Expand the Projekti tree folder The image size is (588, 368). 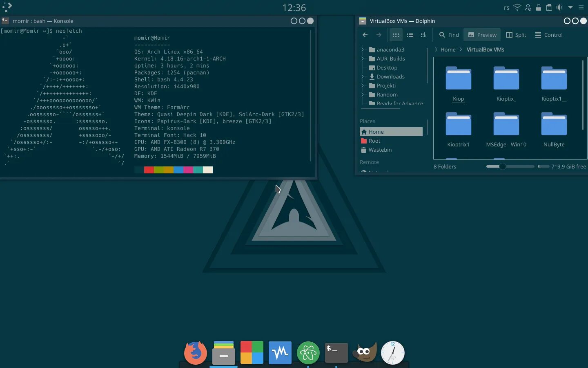[363, 85]
